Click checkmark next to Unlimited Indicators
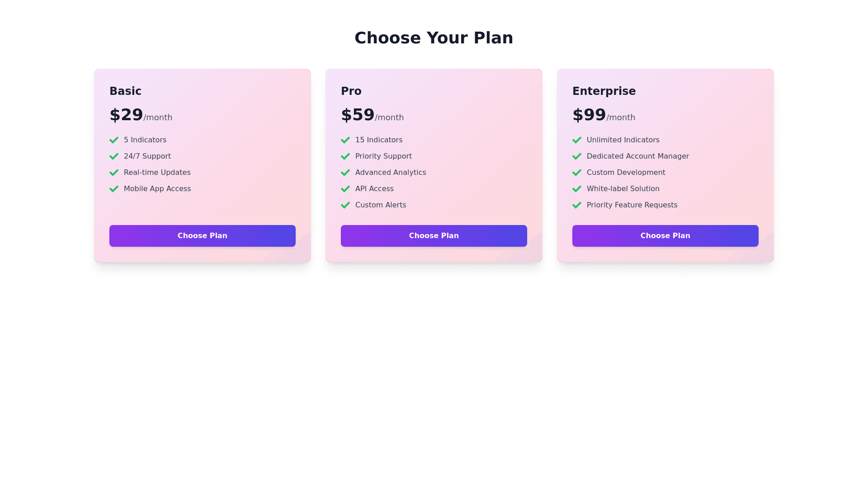Viewport: 868px width, 488px height. coord(577,140)
